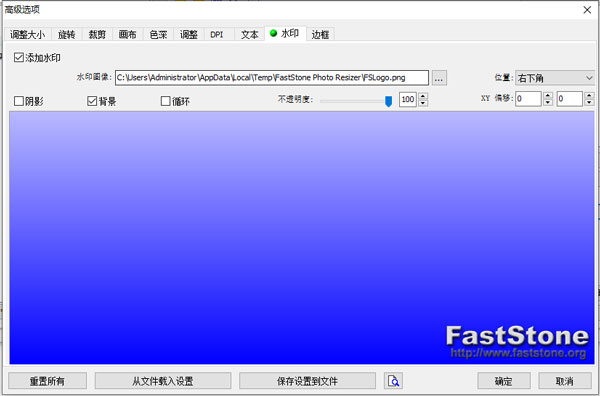The height and width of the screenshot is (396, 600).
Task: Click the 重置所有 button
Action: point(47,381)
